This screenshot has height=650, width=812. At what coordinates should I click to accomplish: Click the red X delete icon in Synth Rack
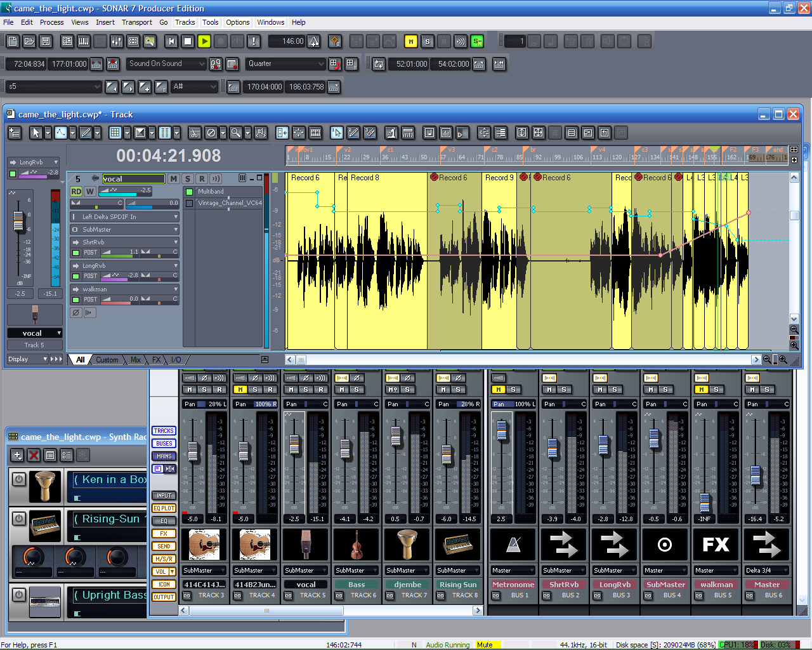click(x=34, y=455)
